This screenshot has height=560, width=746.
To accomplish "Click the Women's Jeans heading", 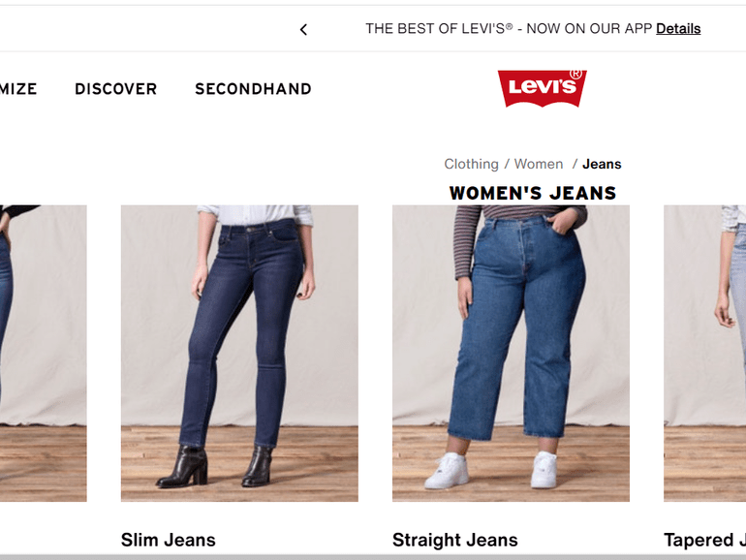I will pyautogui.click(x=533, y=193).
